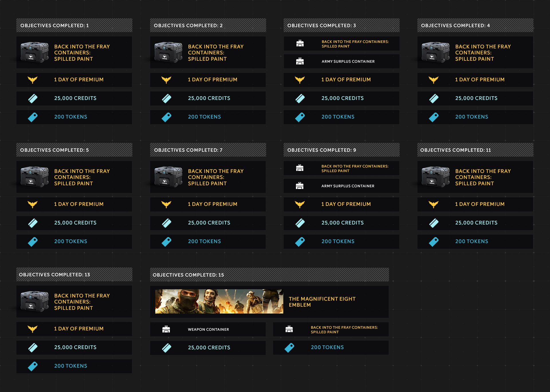Click the token tag icon under Objectives Completed: 13
Image resolution: width=550 pixels, height=392 pixels.
pos(33,366)
